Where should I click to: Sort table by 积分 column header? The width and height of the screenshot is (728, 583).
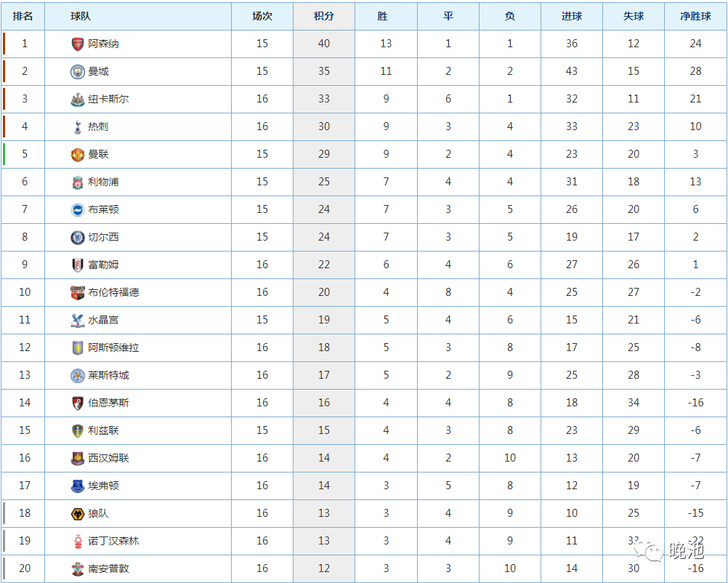click(324, 16)
